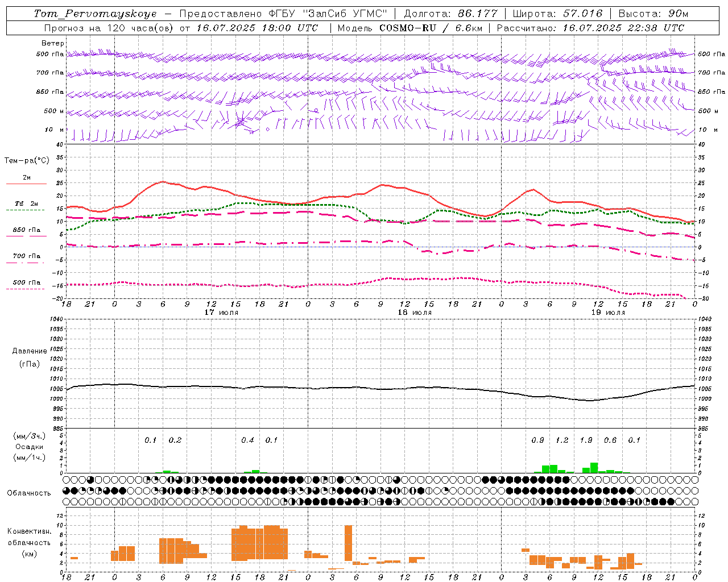Click the 0.4 three-hour precipitation value

247,440
